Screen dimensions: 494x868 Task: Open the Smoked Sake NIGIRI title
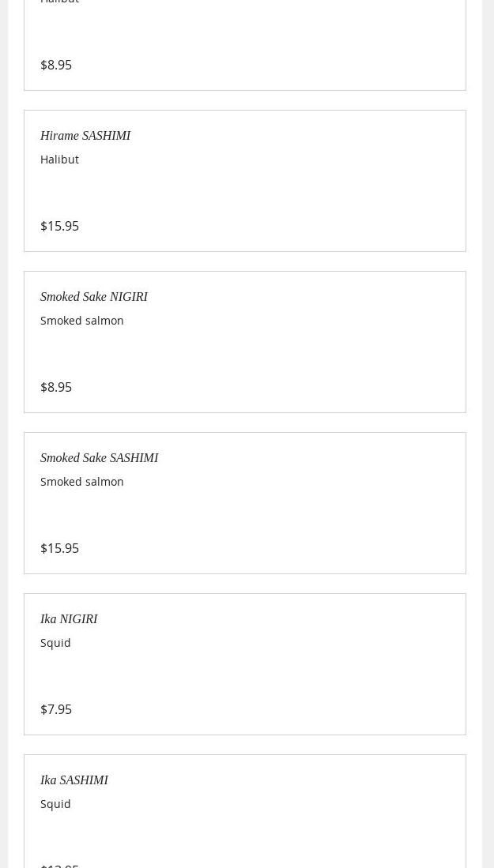tap(93, 297)
